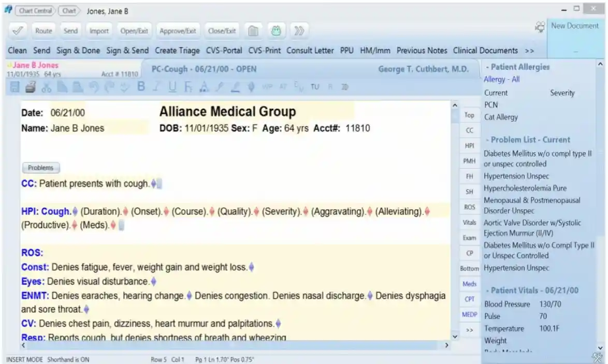Click the Cut scissors icon
This screenshot has height=364, width=608.
tap(47, 87)
